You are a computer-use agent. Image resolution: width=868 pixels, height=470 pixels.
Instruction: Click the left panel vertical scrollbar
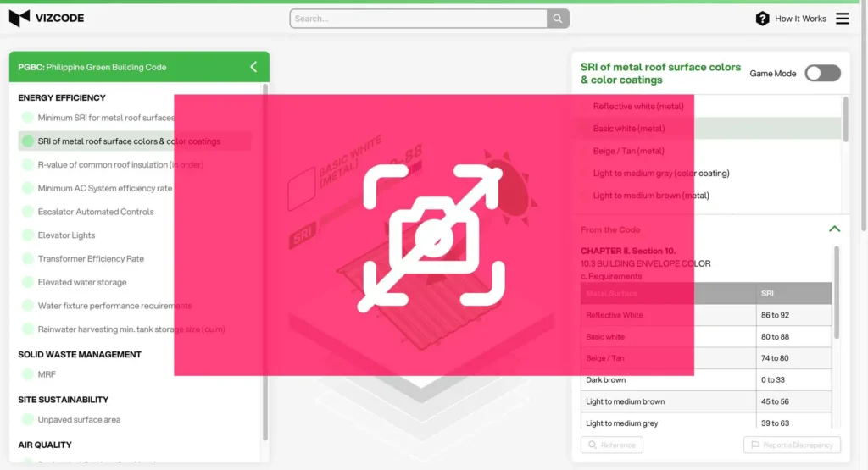(x=265, y=254)
